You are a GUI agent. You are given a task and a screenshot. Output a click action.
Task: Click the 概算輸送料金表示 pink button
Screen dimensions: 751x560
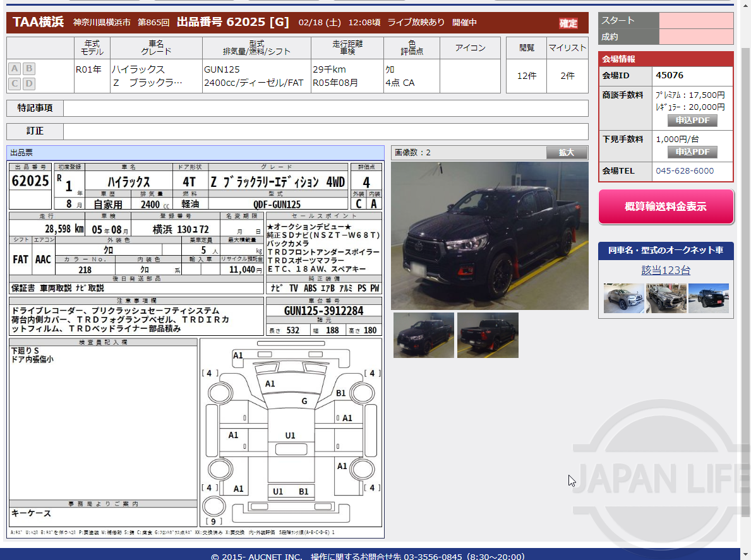(666, 207)
